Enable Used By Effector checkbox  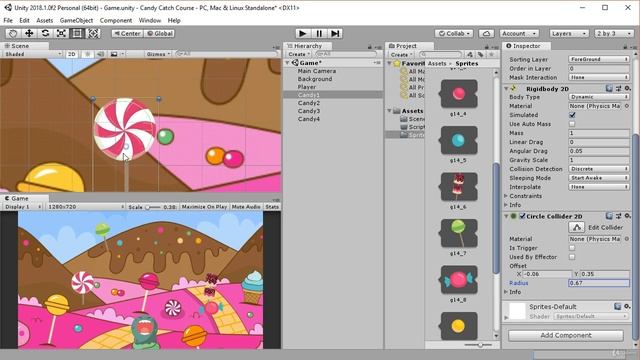[x=572, y=257]
